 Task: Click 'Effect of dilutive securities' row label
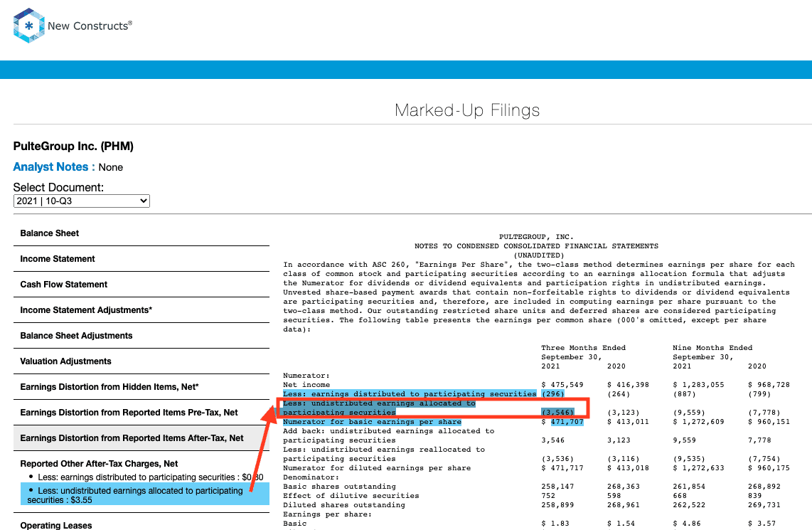[x=351, y=496]
